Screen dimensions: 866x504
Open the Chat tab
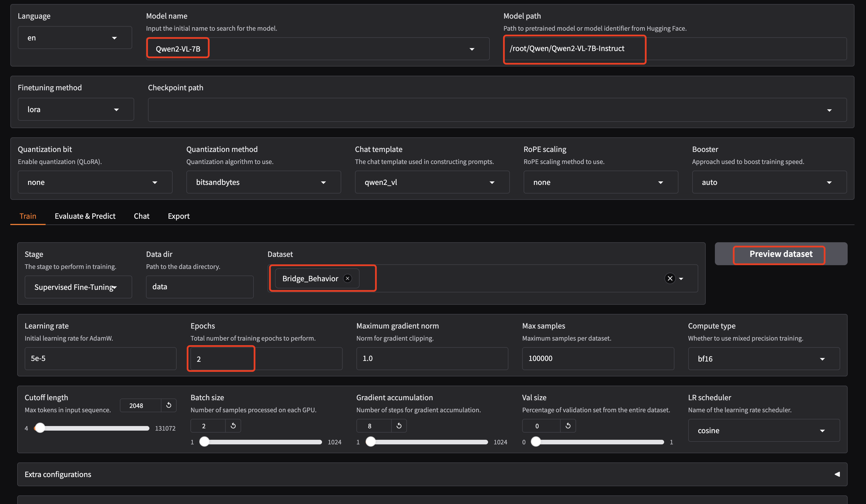click(141, 216)
